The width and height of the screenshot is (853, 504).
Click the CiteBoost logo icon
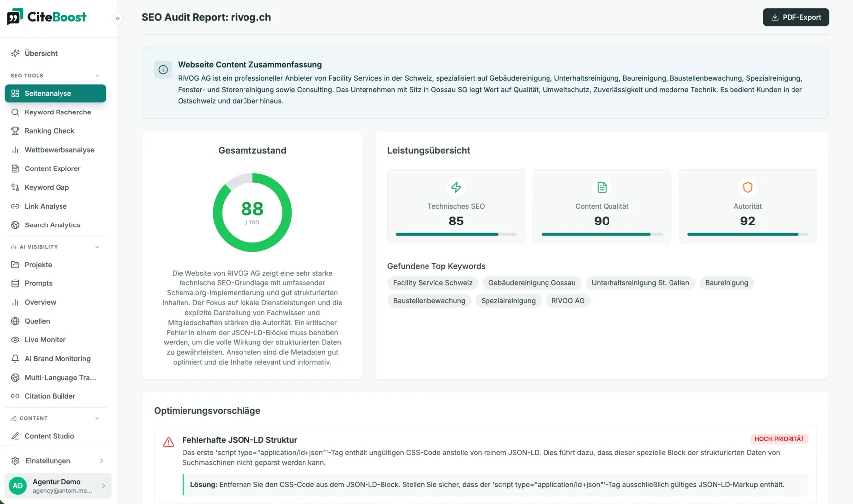pos(15,17)
